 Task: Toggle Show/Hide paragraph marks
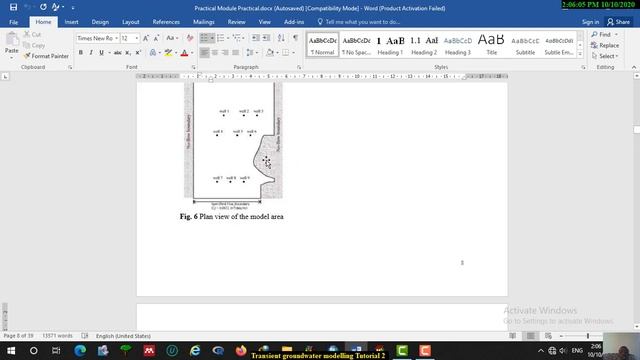296,38
